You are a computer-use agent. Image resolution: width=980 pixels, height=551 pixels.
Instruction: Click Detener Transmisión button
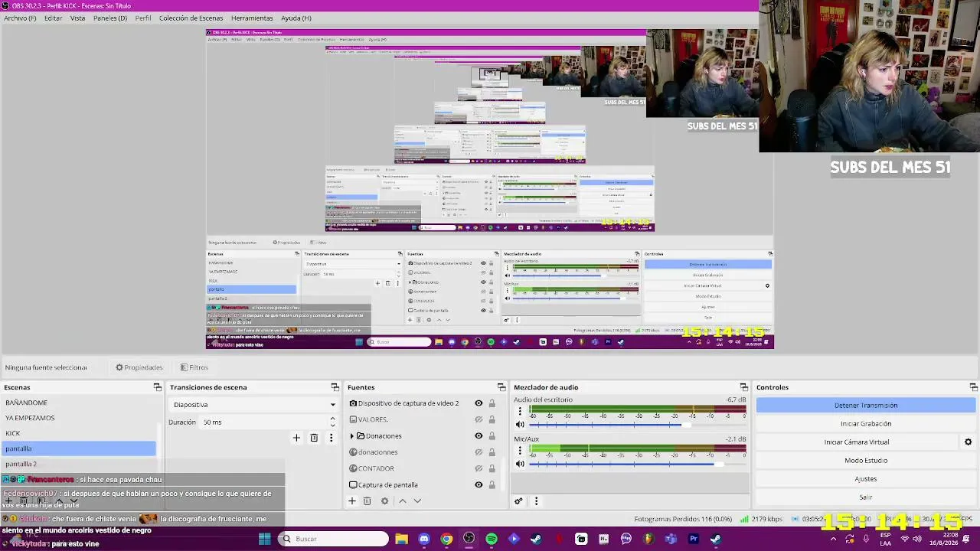[x=866, y=406]
